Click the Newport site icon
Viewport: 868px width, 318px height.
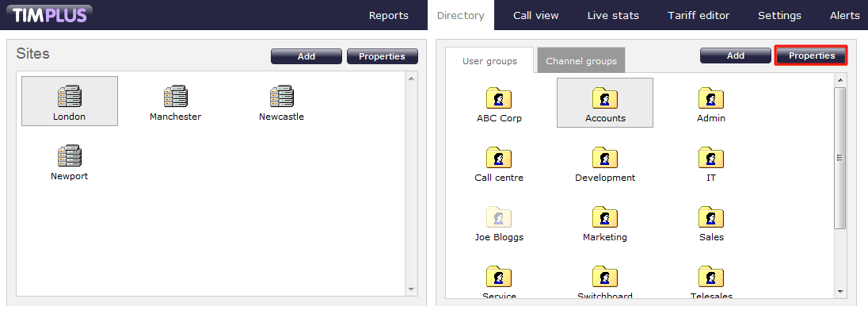coord(70,157)
